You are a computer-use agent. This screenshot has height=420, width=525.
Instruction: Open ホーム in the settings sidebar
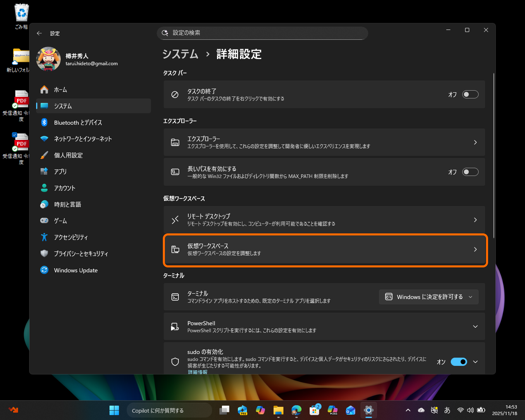94,89
